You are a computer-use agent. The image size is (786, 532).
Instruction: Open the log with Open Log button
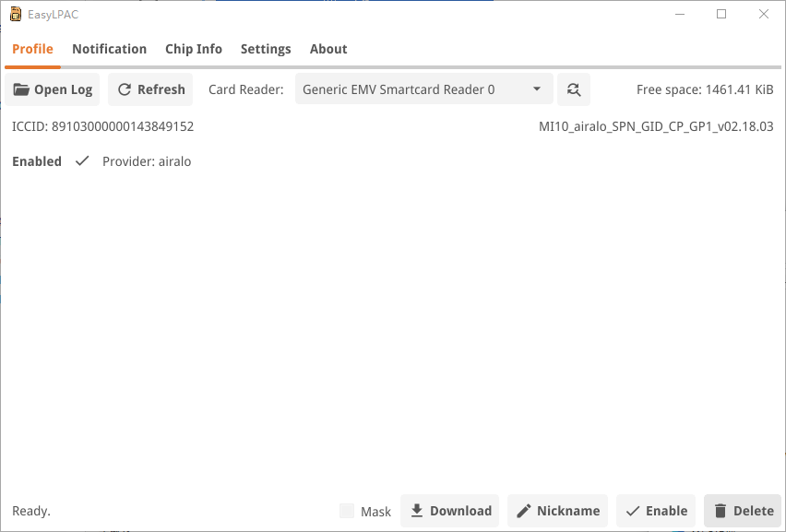[53, 89]
